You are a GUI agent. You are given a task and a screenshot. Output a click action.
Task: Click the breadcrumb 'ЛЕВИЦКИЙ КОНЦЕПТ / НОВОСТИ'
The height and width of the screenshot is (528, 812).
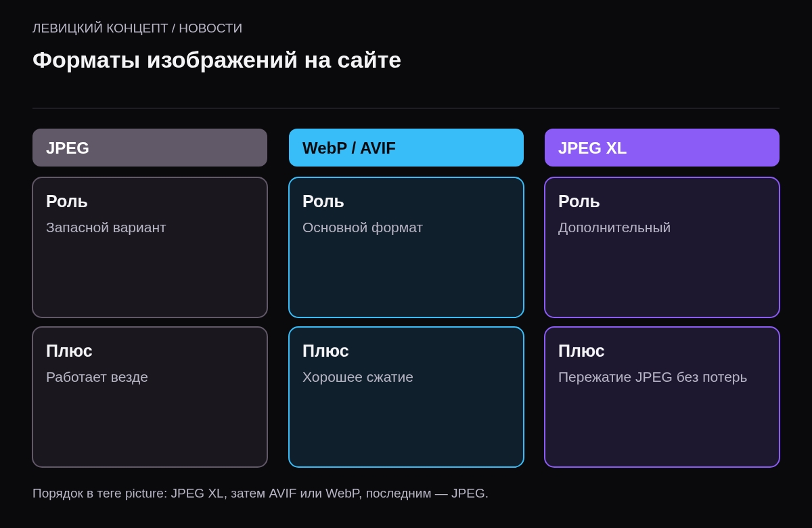pyautogui.click(x=137, y=28)
